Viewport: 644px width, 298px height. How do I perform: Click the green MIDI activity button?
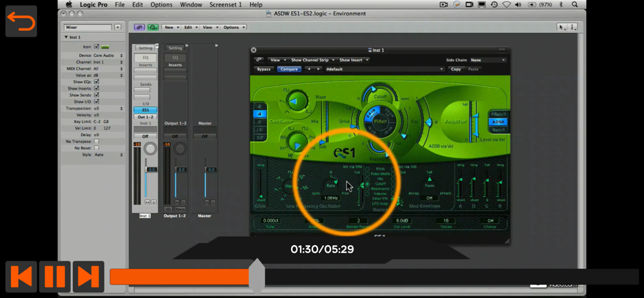tap(153, 27)
